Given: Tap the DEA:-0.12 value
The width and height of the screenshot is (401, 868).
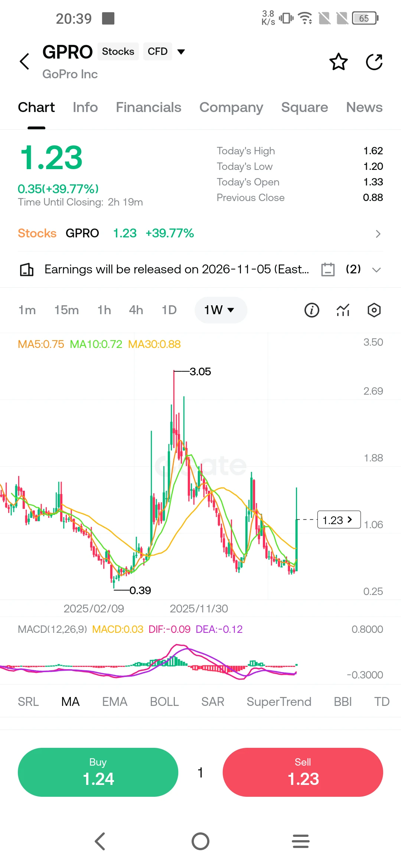Looking at the screenshot, I should point(219,629).
